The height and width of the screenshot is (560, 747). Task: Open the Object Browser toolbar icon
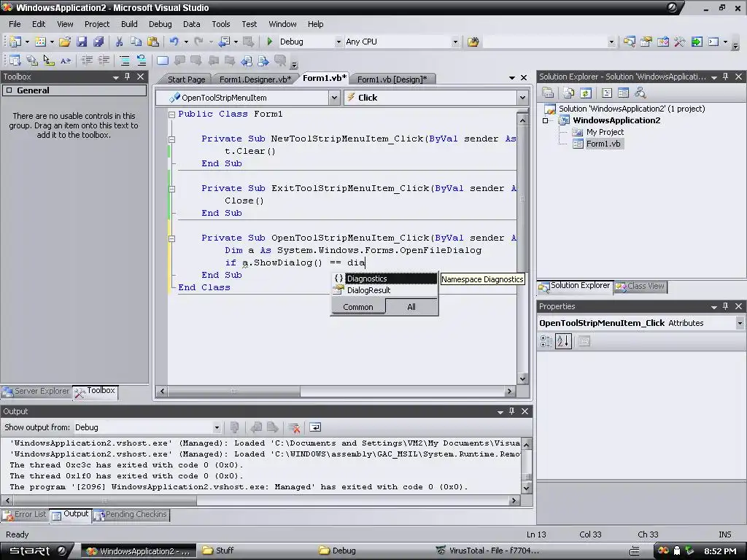(663, 42)
